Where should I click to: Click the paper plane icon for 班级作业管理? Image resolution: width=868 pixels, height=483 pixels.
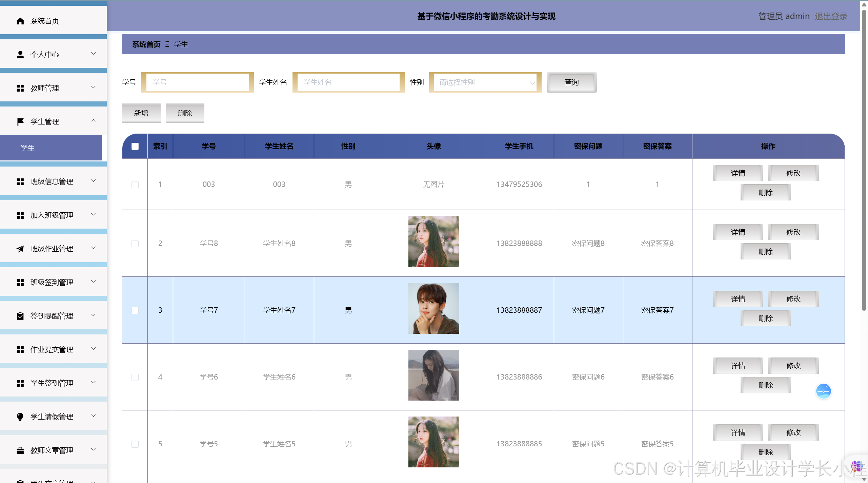pyautogui.click(x=20, y=249)
